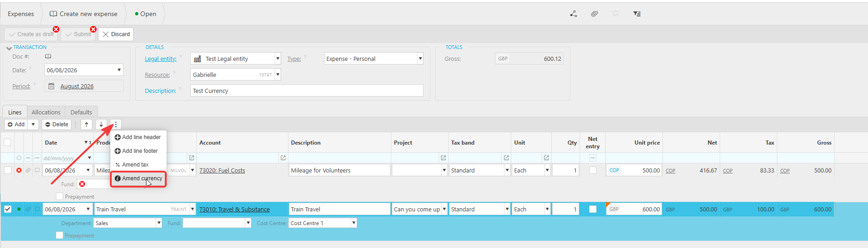Click comment bubble on Train Travel row
Screen dimensions: 868x248
click(x=37, y=209)
